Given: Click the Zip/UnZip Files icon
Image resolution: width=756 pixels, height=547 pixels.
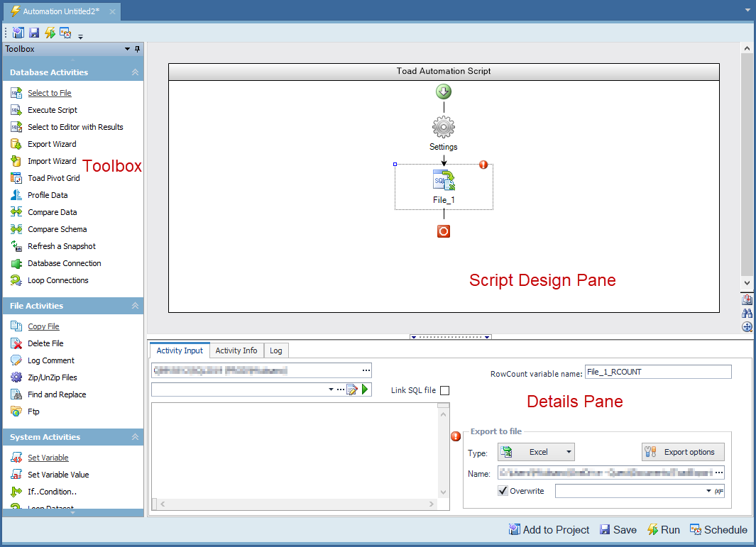Looking at the screenshot, I should pos(16,377).
